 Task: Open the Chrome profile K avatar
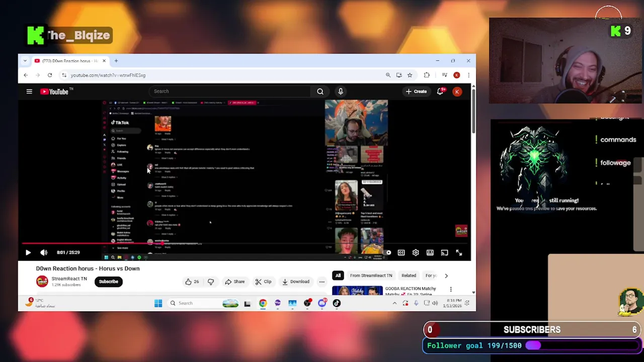pos(456,75)
